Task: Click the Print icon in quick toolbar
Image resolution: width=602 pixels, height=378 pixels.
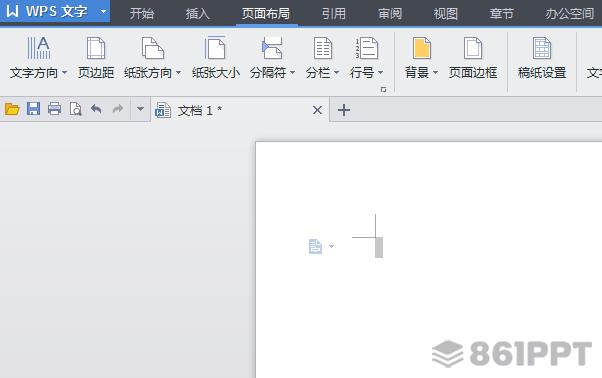Action: coord(54,109)
